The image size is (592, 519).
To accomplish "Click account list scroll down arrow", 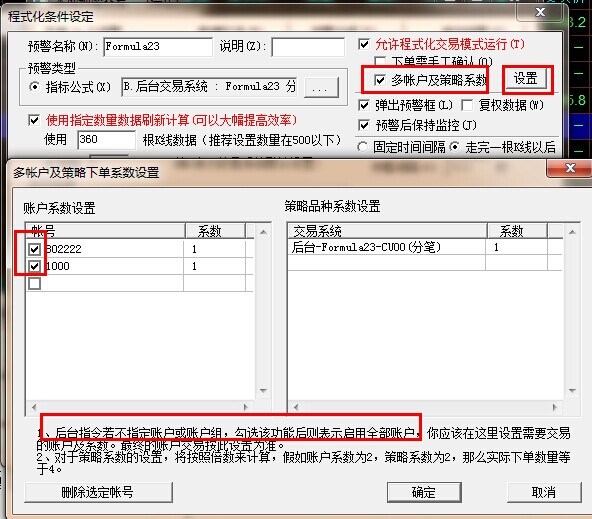I will click(264, 391).
